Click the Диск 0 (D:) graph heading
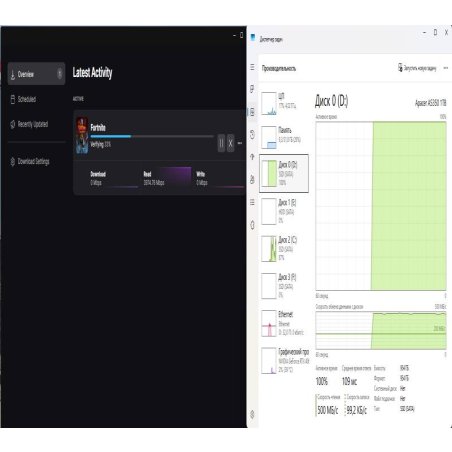The height and width of the screenshot is (452, 452). pyautogui.click(x=331, y=101)
